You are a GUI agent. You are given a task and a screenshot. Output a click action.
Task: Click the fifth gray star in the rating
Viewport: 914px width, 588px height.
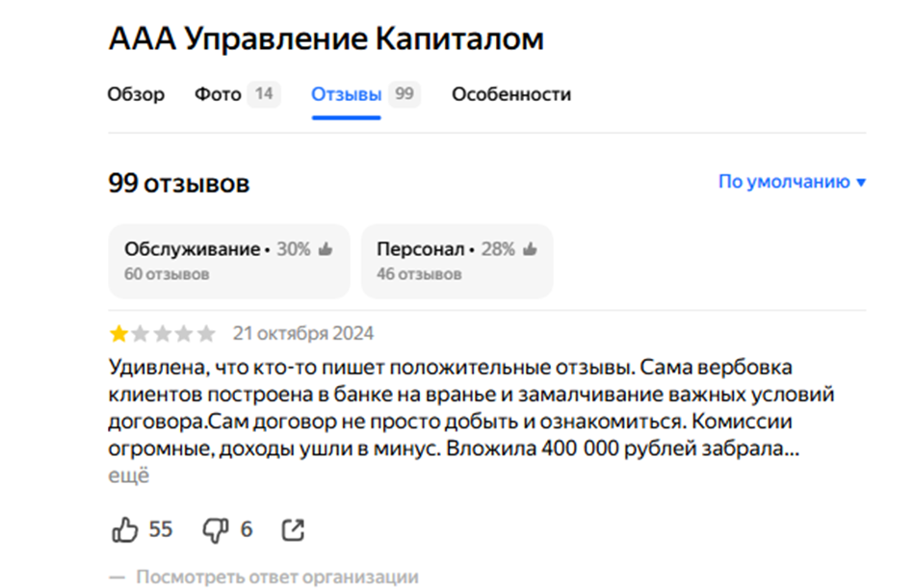pos(205,333)
